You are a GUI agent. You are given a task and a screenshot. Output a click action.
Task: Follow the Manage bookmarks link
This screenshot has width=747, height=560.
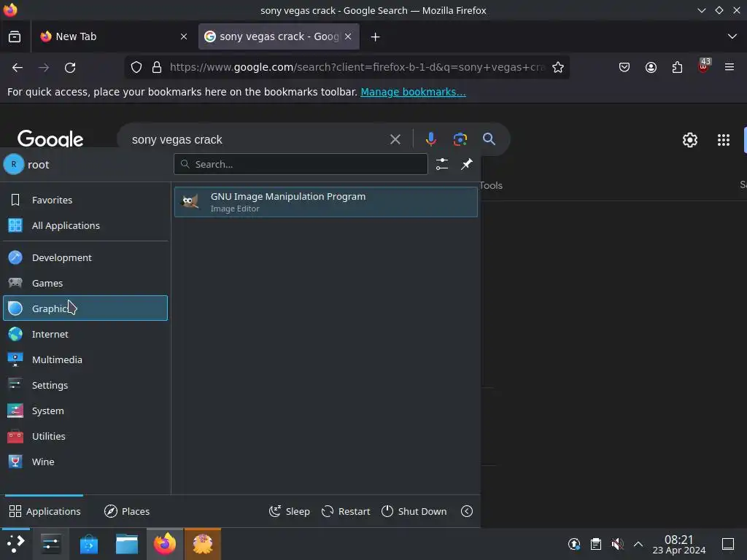[413, 92]
